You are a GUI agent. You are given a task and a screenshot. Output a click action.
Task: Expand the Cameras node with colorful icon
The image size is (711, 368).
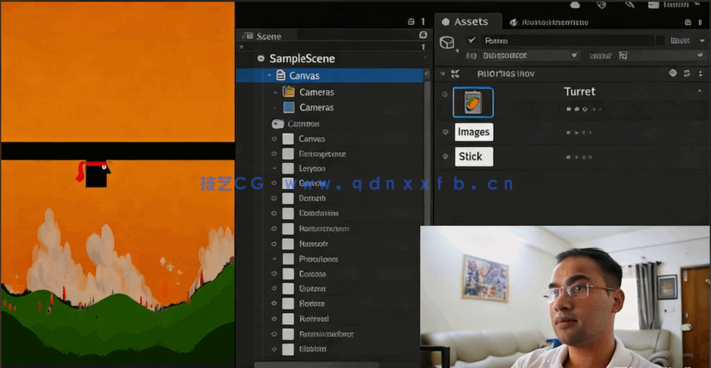click(275, 92)
